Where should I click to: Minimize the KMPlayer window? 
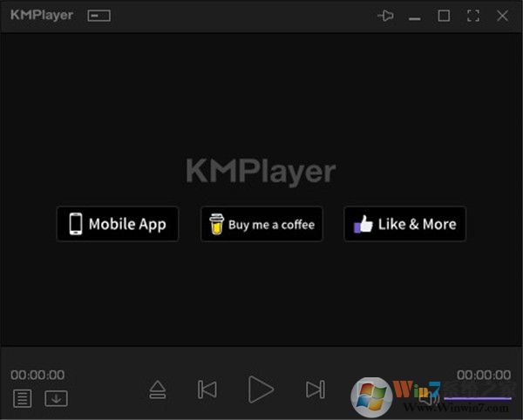tap(415, 18)
